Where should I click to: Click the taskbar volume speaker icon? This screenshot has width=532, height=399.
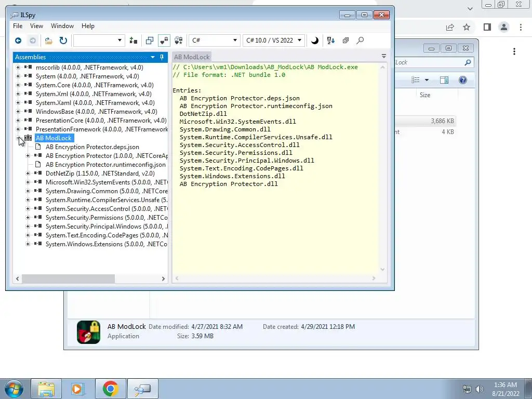point(480,389)
